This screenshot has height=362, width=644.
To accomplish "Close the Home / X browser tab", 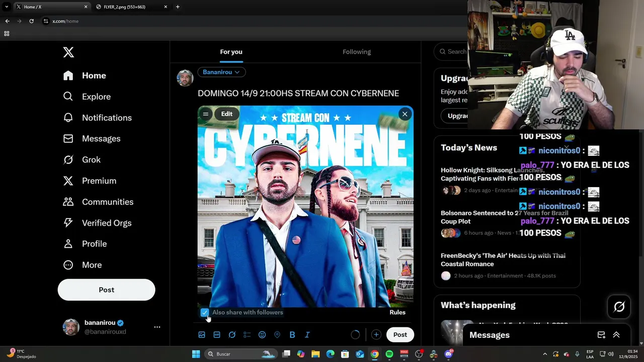I will (x=86, y=7).
